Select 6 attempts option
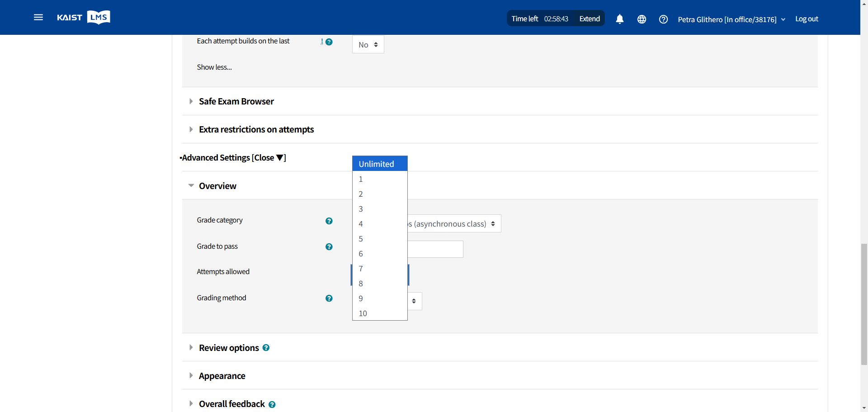Screen dimensions: 868x412 tap(380, 254)
